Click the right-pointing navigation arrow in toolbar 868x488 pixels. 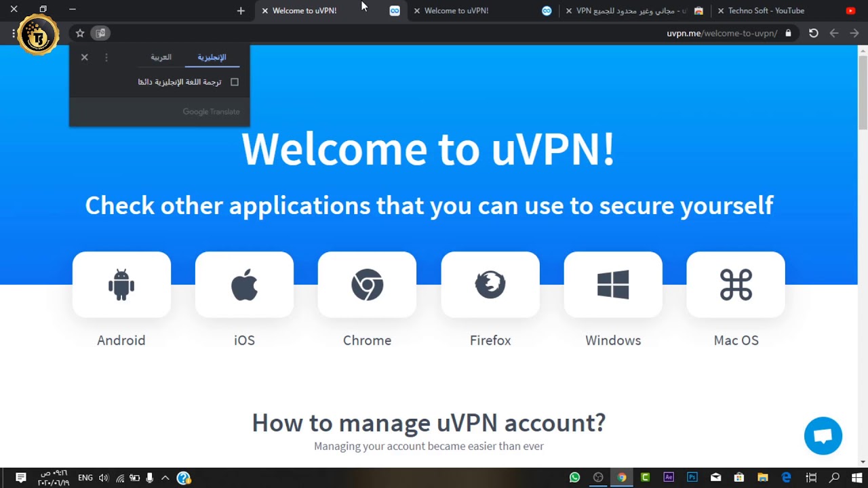[x=854, y=33]
